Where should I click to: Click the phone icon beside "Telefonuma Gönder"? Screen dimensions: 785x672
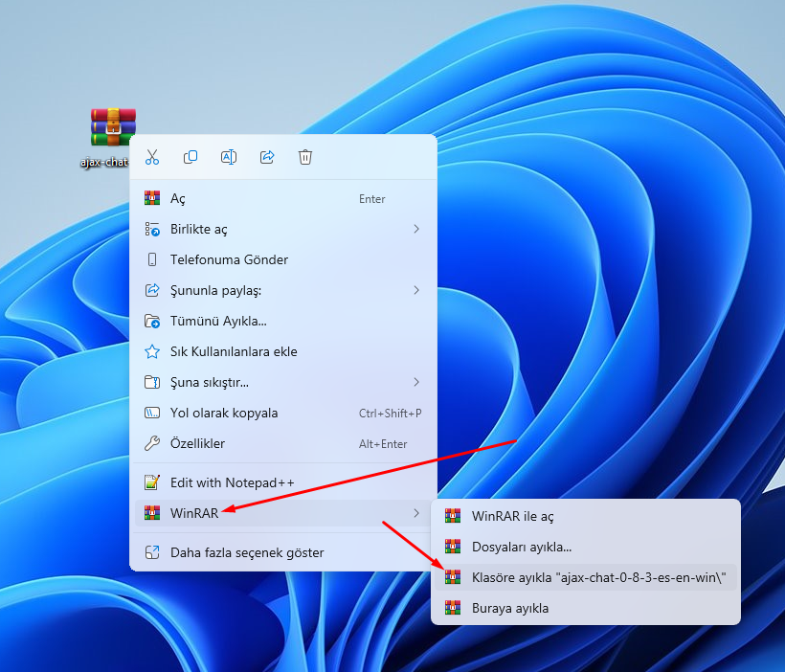[152, 259]
